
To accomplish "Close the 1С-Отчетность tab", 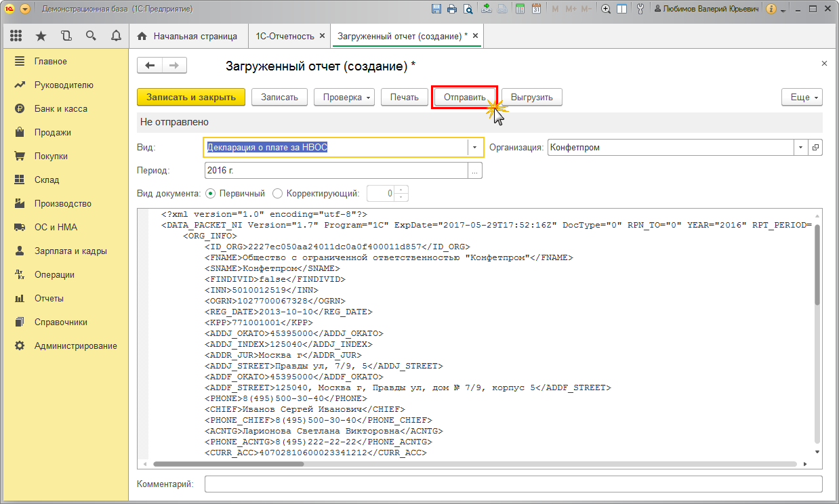I will [322, 36].
